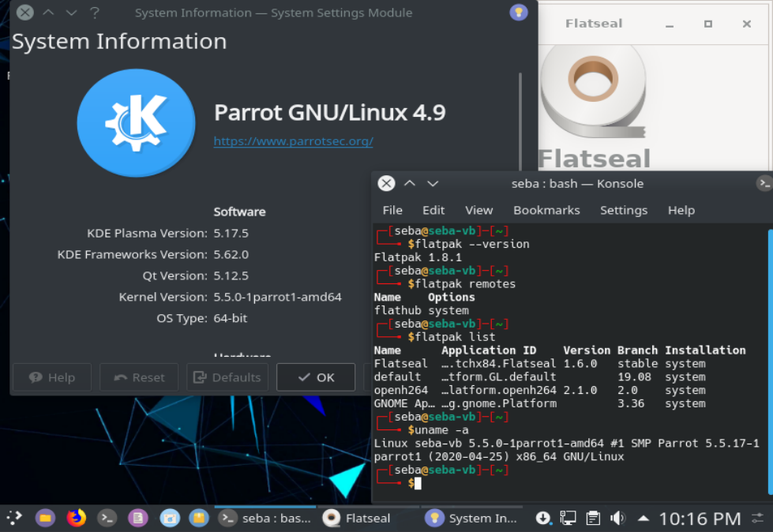This screenshot has height=532, width=773.
Task: Click the Defaults button in System Information
Action: coord(227,377)
